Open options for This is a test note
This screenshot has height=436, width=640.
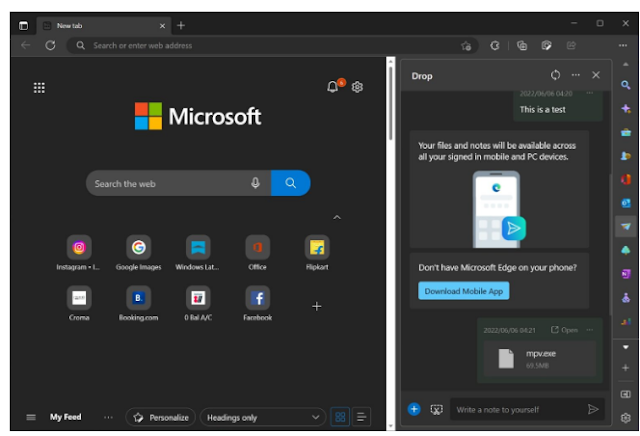coord(590,93)
